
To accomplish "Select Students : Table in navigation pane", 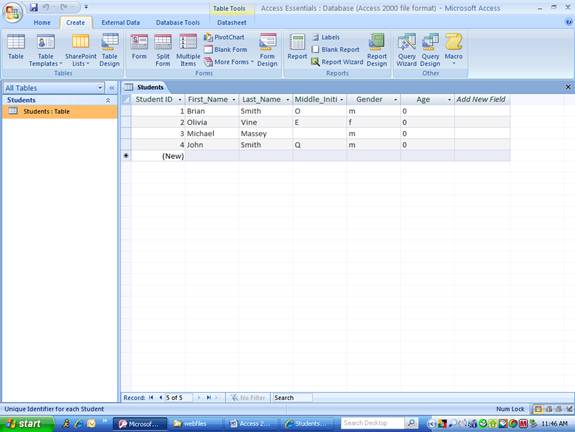I will 60,111.
